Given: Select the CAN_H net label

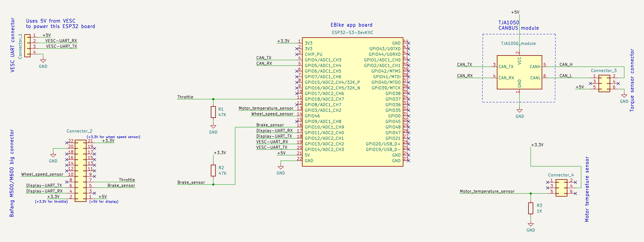Looking at the screenshot, I should 566,65.
